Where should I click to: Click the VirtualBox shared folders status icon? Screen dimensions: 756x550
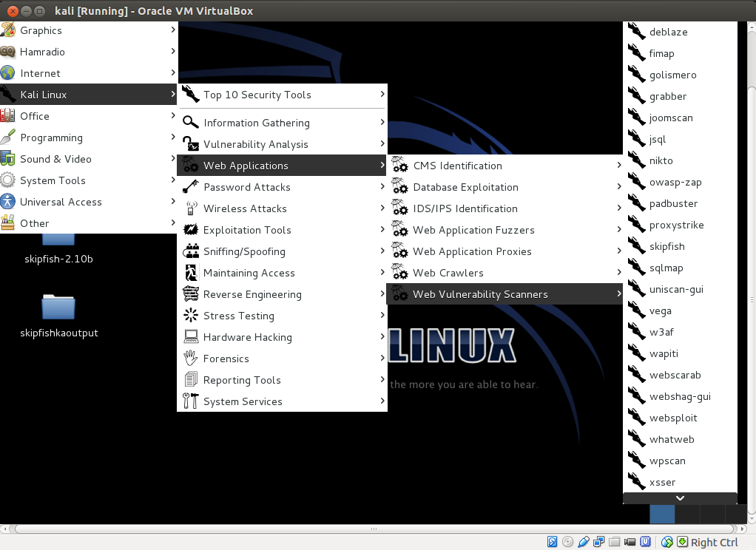[614, 542]
